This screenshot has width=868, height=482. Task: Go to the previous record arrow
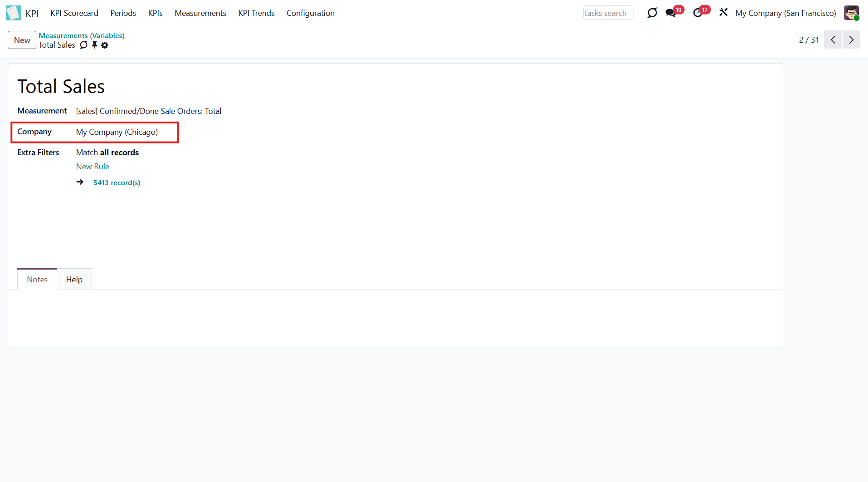(x=833, y=40)
